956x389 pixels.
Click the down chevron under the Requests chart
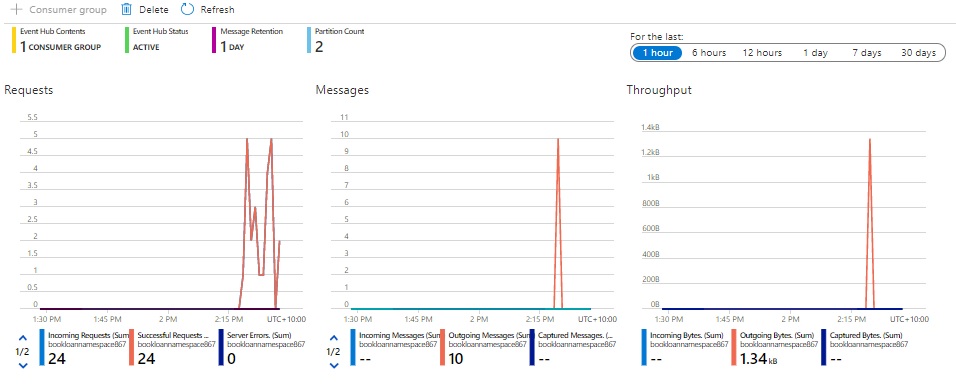coord(23,365)
